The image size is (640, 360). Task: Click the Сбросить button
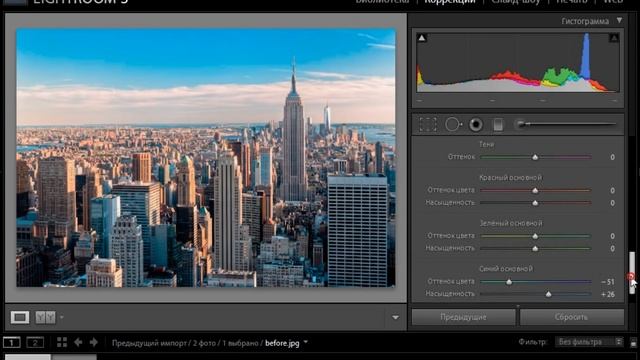coord(571,317)
